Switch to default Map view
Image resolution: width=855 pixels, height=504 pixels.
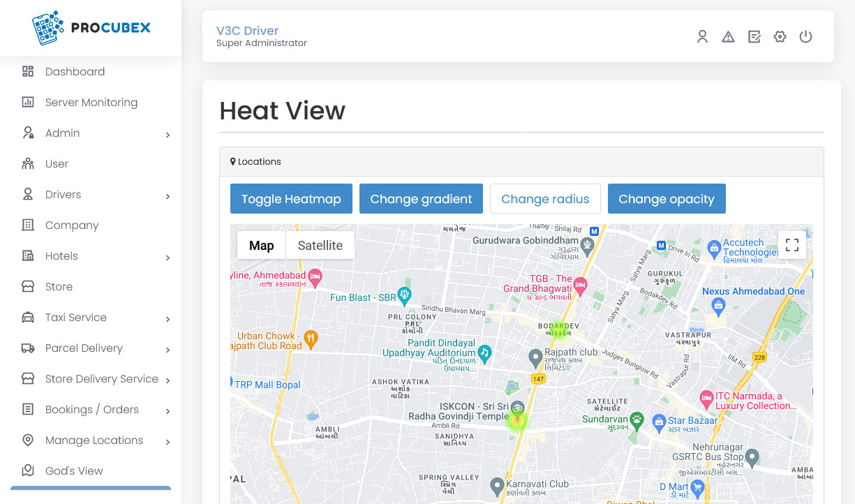(262, 245)
